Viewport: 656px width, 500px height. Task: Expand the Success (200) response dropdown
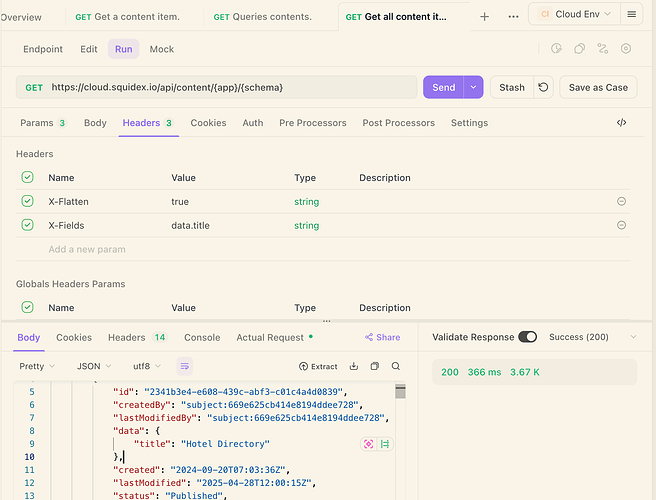[593, 337]
